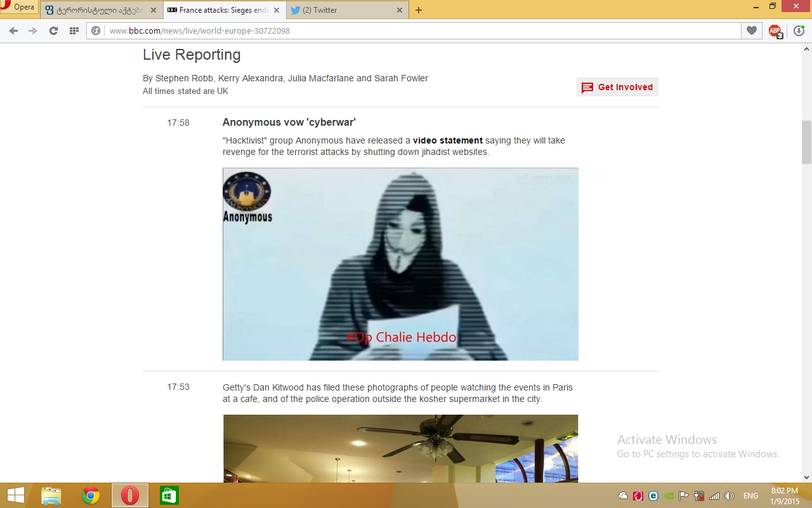Adjust system volume from the tray
This screenshot has height=508, width=812.
tap(729, 496)
